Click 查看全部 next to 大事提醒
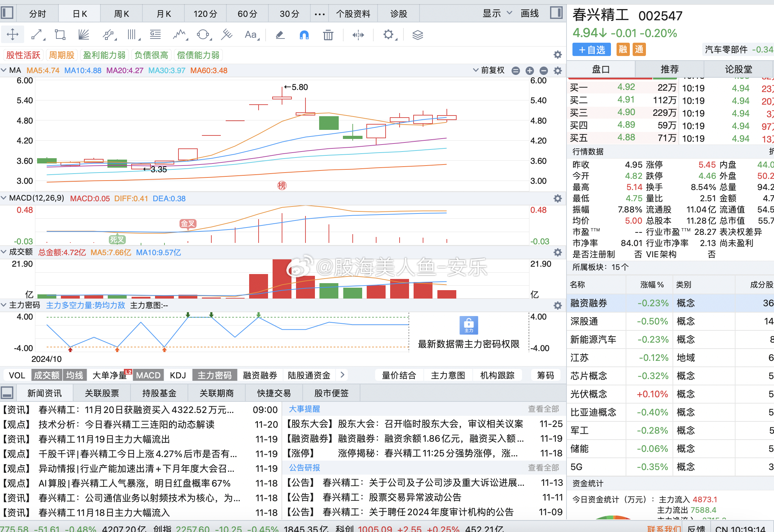 [543, 409]
